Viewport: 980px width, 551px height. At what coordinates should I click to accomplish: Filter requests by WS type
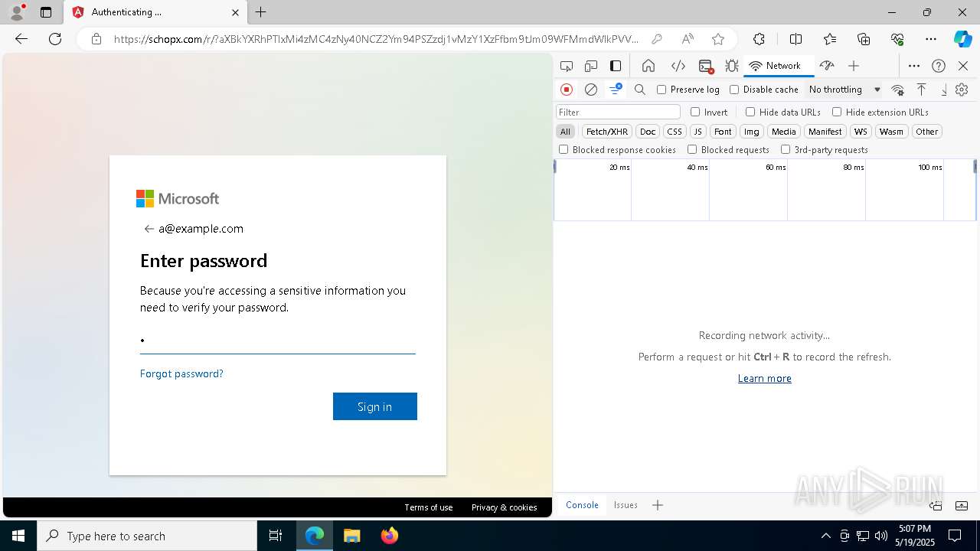tap(861, 132)
